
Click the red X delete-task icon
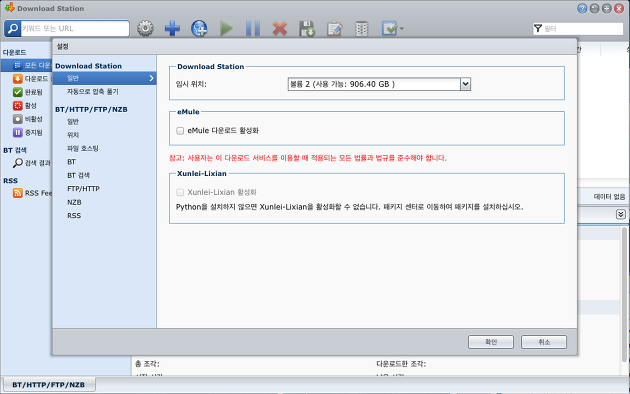pos(280,29)
